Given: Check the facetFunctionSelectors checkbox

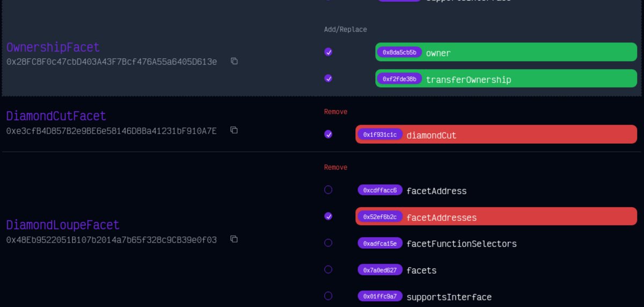Looking at the screenshot, I should (328, 243).
